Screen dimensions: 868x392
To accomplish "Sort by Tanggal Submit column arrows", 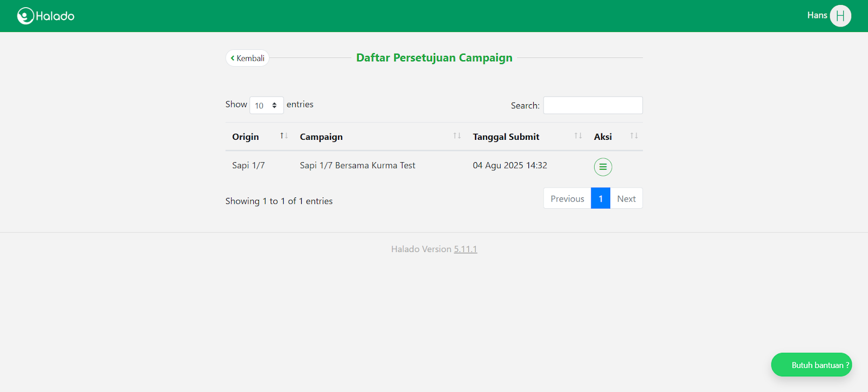I will (x=578, y=136).
